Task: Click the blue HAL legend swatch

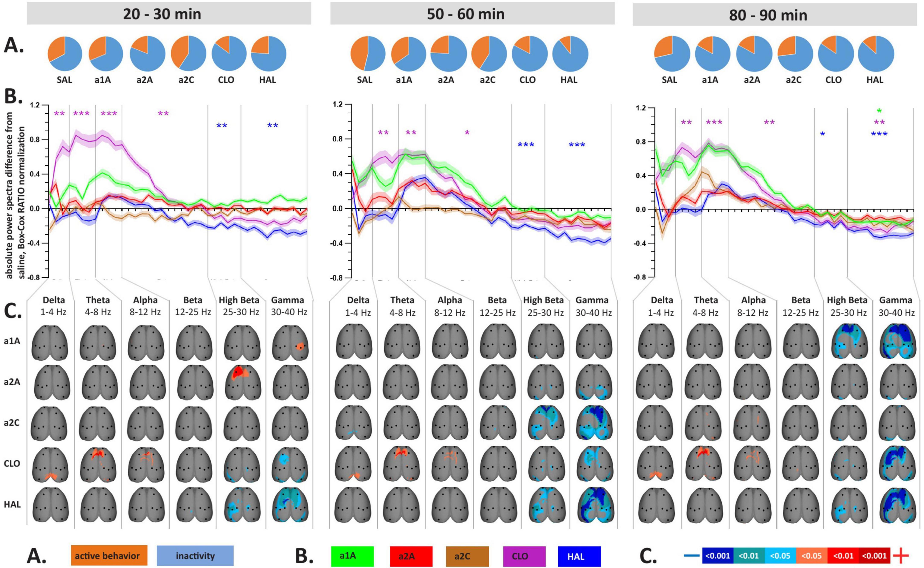Action: point(579,556)
